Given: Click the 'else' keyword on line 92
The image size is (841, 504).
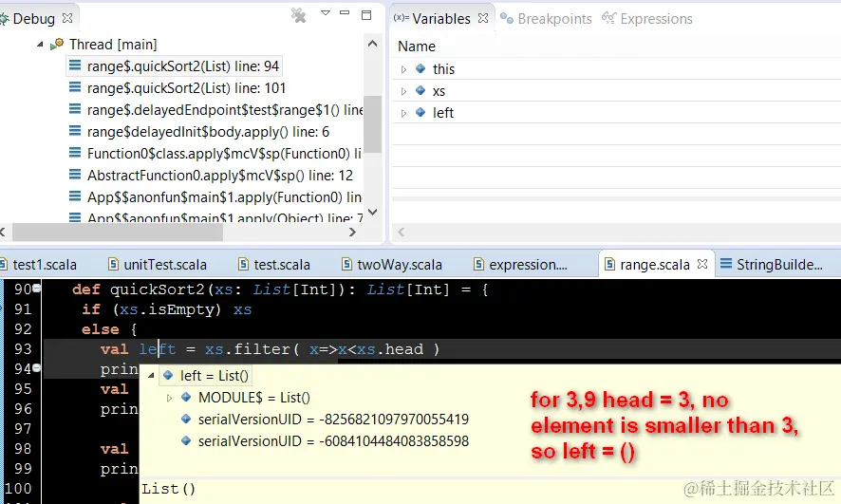Looking at the screenshot, I should (101, 329).
